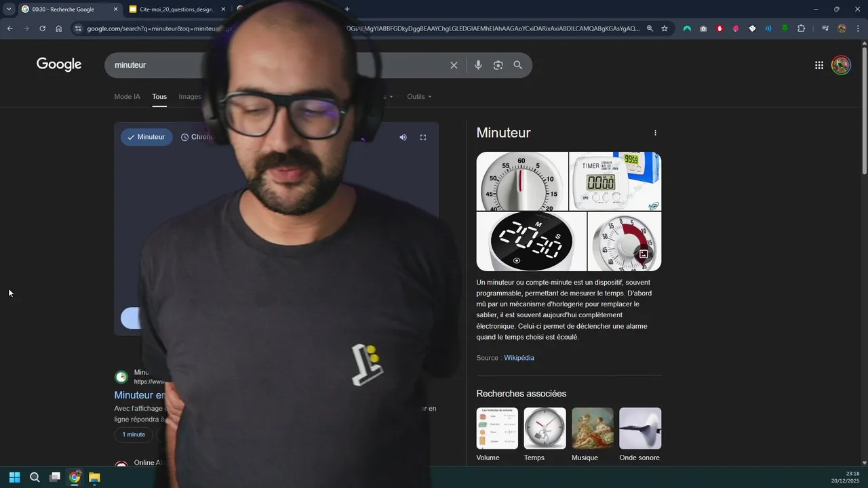
Task: Open the Google apps grid
Action: [819, 65]
